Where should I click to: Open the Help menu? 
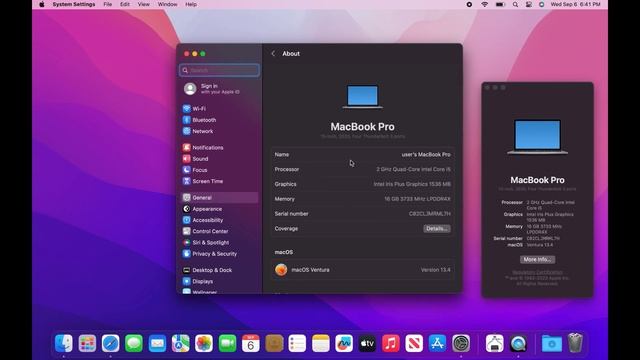click(x=191, y=4)
